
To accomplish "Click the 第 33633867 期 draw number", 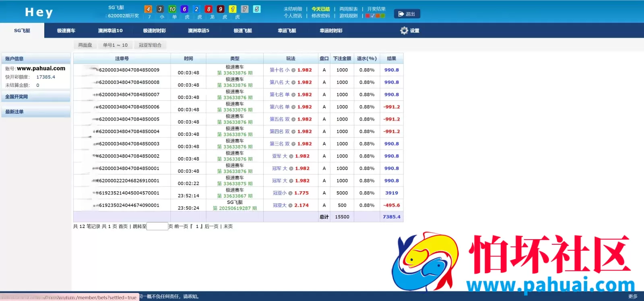I will 235,196.
